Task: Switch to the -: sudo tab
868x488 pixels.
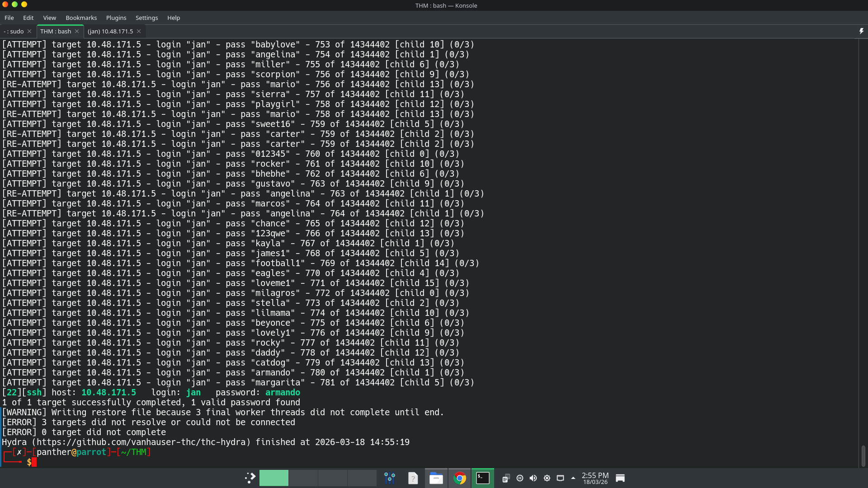Action: 13,31
